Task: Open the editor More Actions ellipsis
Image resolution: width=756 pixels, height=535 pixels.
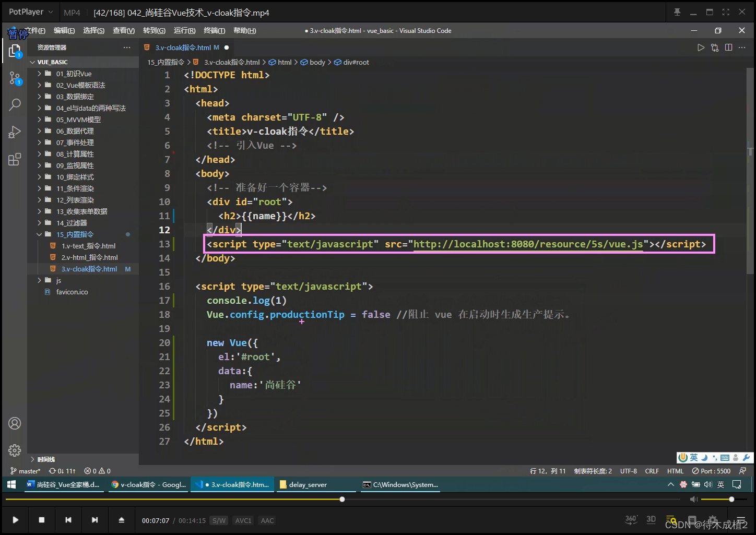Action: click(x=742, y=47)
